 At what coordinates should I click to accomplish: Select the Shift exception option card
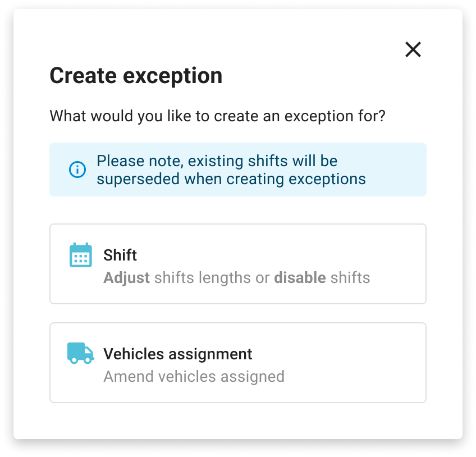pyautogui.click(x=237, y=264)
